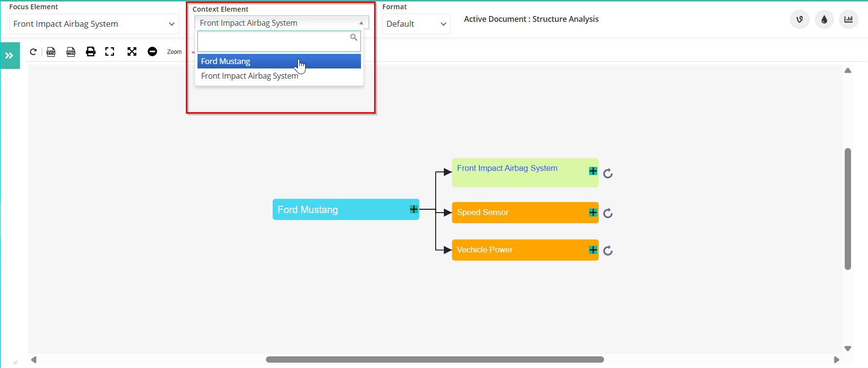
Task: Collapse the Context Element dropdown
Action: tap(282, 23)
